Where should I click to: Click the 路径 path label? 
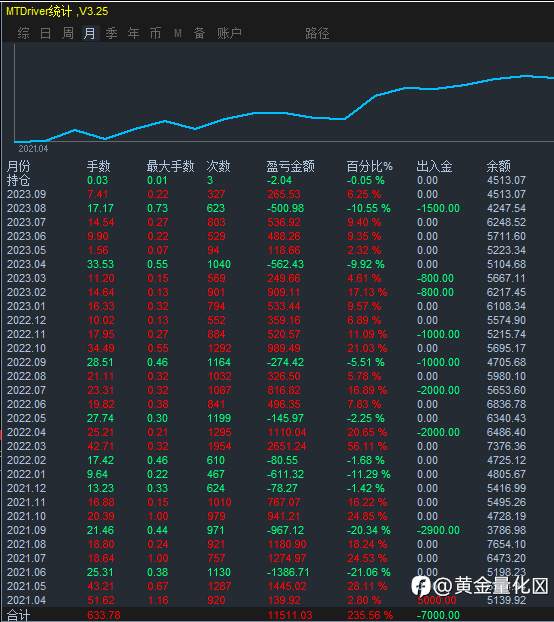317,33
